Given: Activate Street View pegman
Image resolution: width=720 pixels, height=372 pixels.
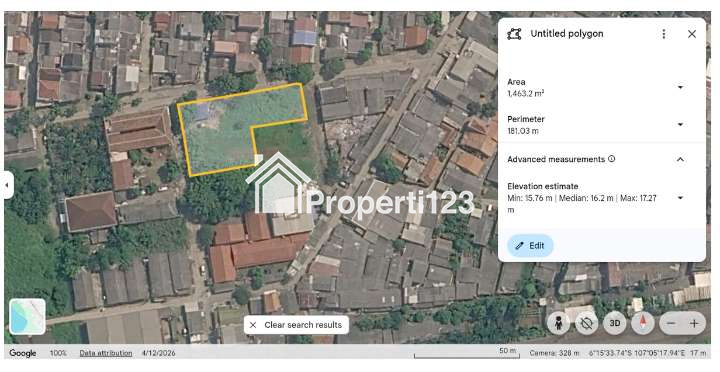Looking at the screenshot, I should tap(558, 323).
